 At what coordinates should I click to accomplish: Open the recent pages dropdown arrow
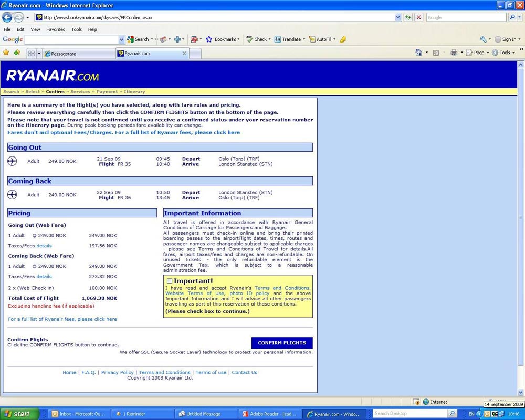coord(27,17)
